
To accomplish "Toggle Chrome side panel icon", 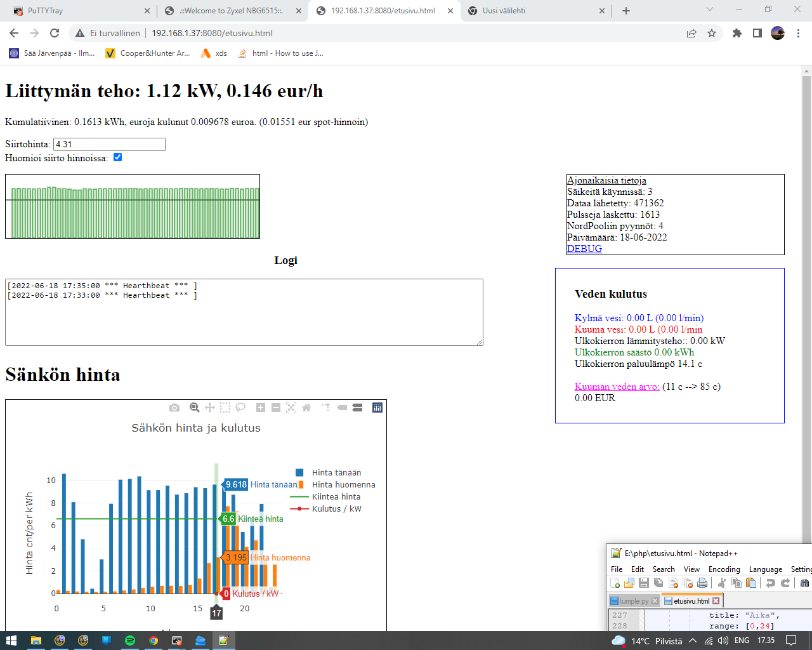I will [x=757, y=33].
